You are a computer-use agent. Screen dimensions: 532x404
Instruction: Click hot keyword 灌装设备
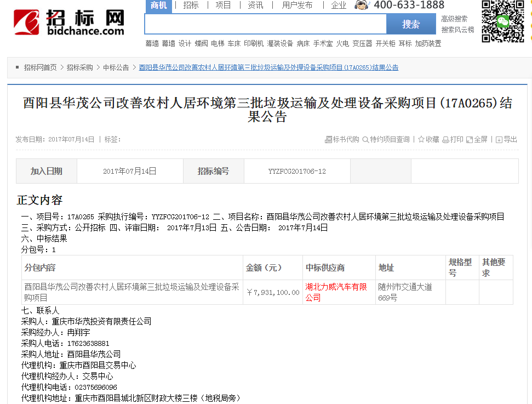(280, 43)
